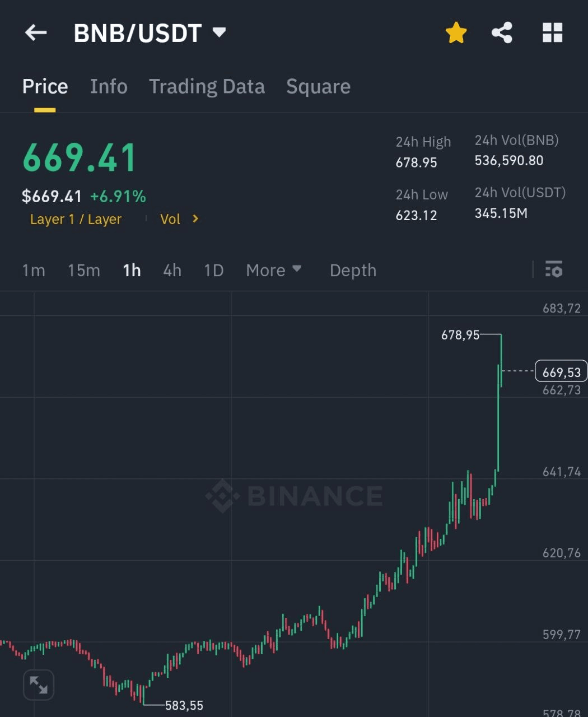This screenshot has width=588, height=717.
Task: Open the Trading Data tab
Action: click(x=207, y=87)
